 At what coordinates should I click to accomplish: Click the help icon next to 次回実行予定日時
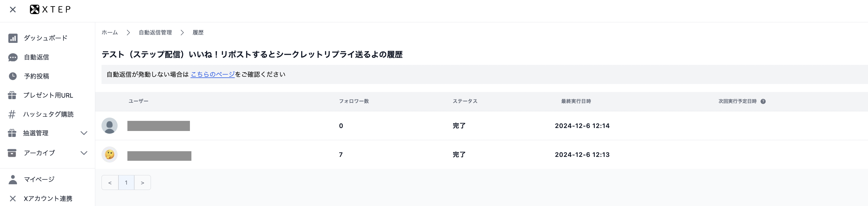[763, 102]
